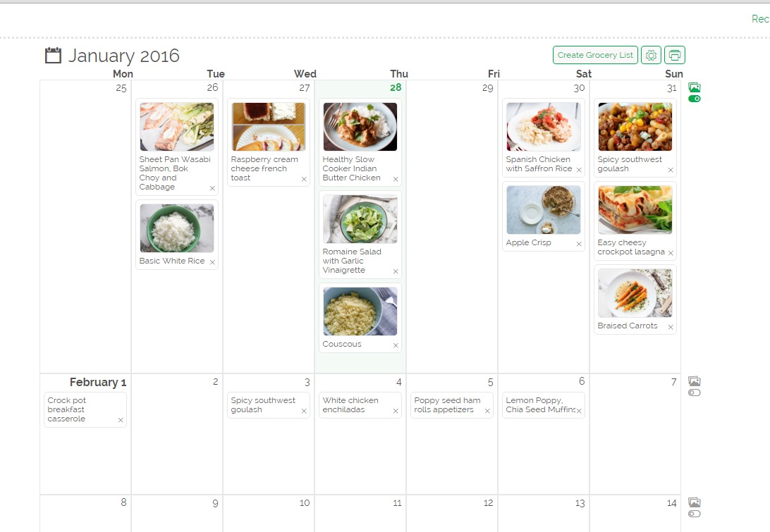The height and width of the screenshot is (532, 770).
Task: Open Poppy seed ham rolls appetizers recipe
Action: click(447, 405)
